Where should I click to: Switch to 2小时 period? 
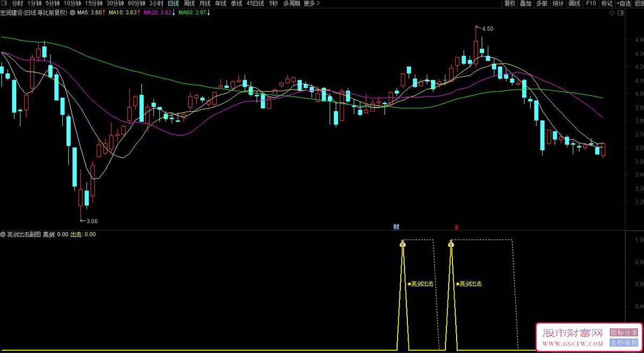pyautogui.click(x=157, y=3)
